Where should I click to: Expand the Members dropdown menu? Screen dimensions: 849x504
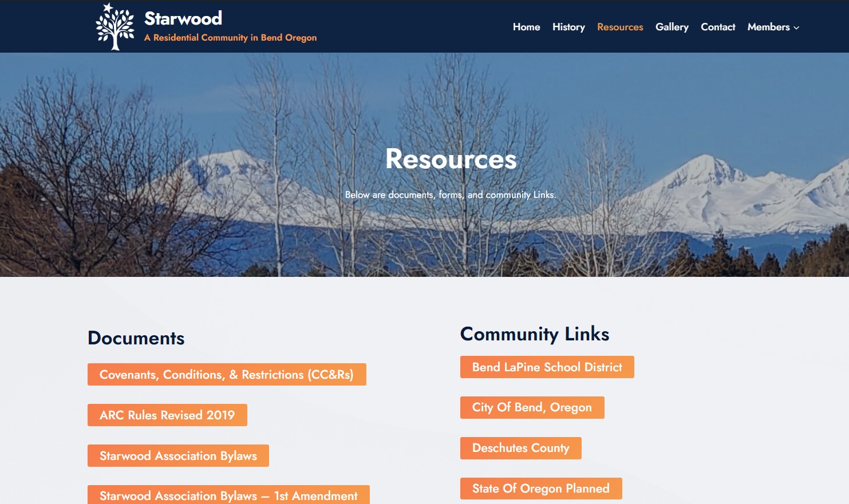773,27
